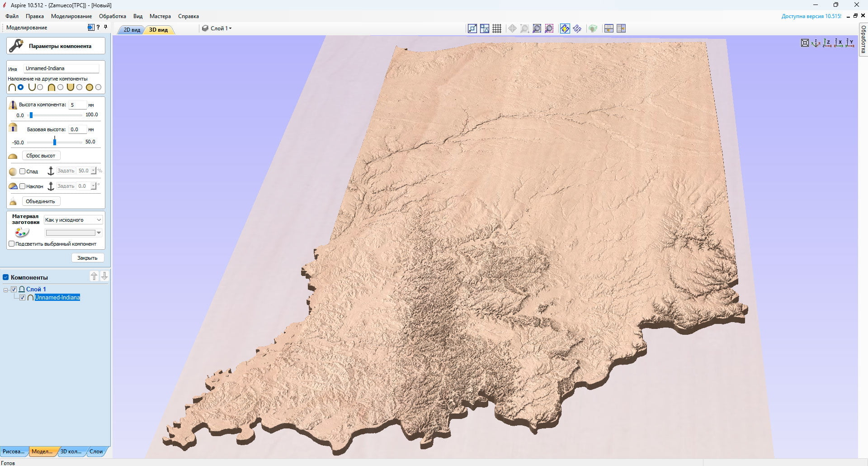Toggle the smart snapping guides icon
868x466 pixels.
click(x=485, y=29)
